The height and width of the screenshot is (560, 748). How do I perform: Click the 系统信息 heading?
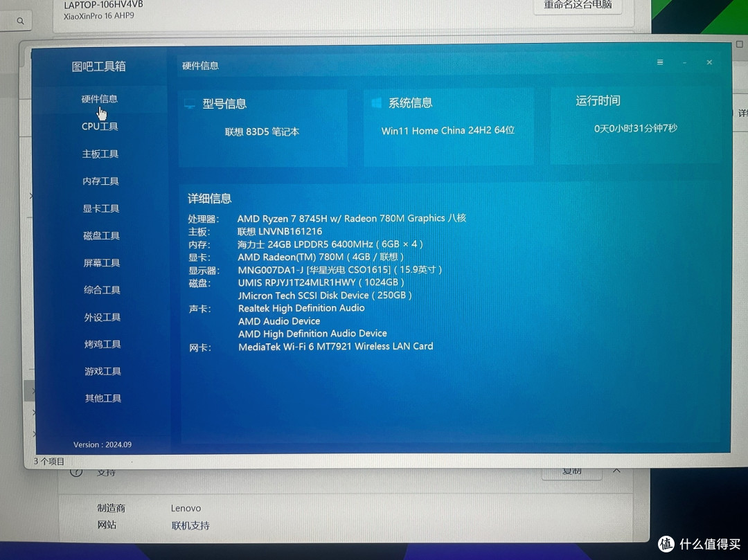pos(410,103)
